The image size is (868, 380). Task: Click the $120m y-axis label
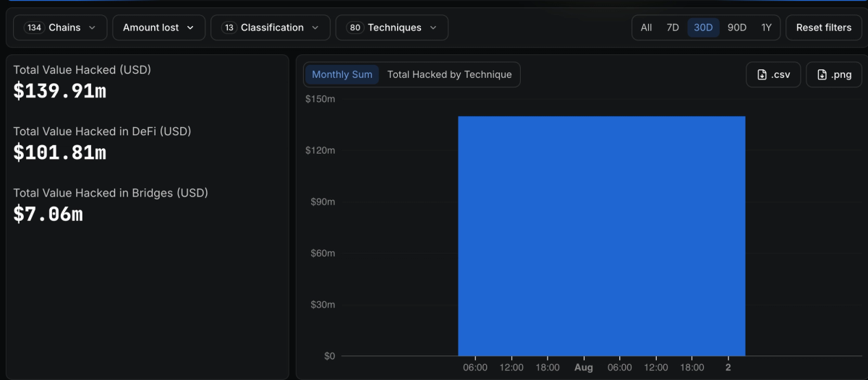coord(320,150)
